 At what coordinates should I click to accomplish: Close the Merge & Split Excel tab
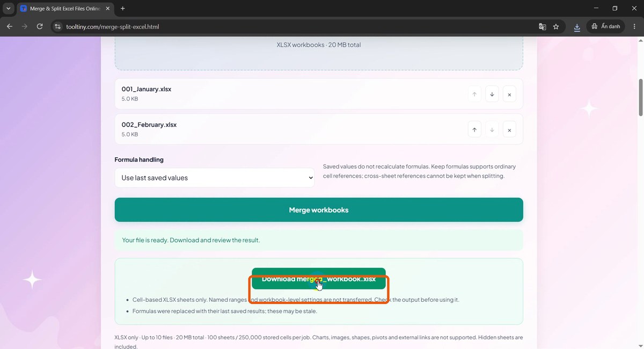(107, 9)
